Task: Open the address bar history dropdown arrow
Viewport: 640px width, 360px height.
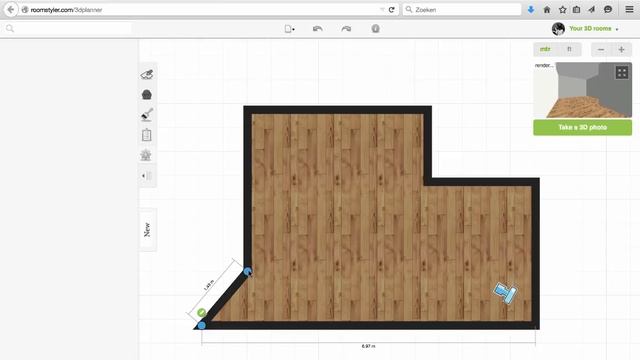Action: pos(382,9)
